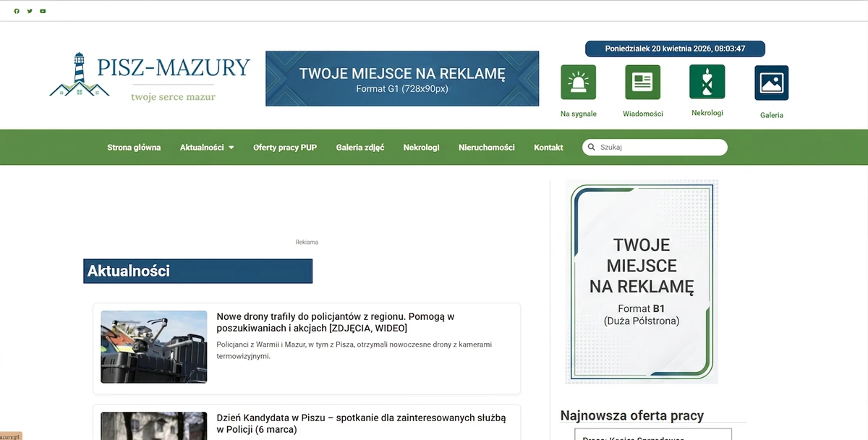
Task: Click the Kontakt menu link
Action: pos(548,148)
